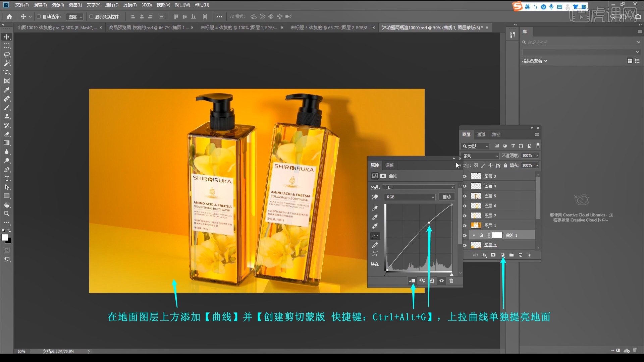Toggle the 自动选择 checkbox
644x362 pixels.
(x=39, y=16)
